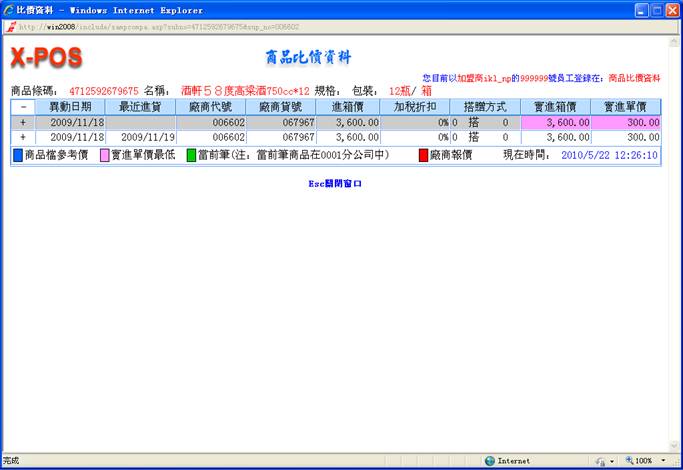Click the Internet Explorer icon in title bar
683x470 pixels.
[x=10, y=9]
